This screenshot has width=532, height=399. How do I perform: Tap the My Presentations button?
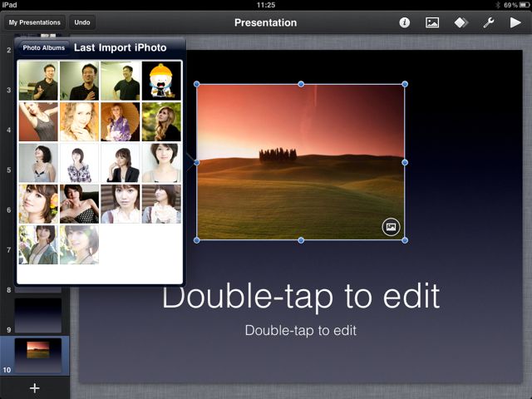point(35,22)
